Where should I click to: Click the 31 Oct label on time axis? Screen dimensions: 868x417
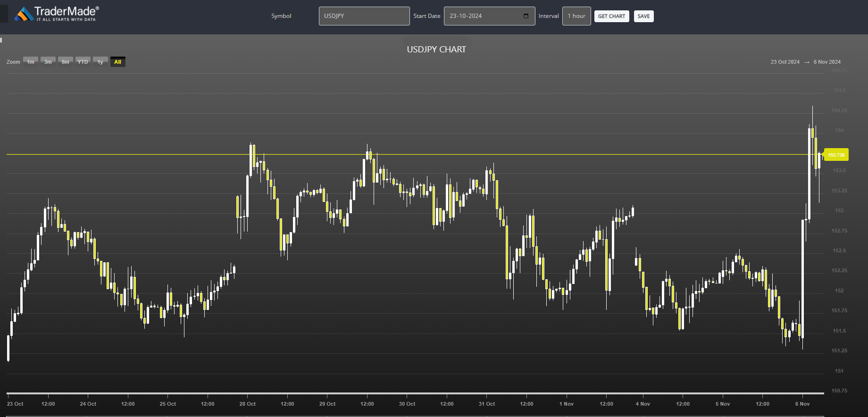(487, 404)
